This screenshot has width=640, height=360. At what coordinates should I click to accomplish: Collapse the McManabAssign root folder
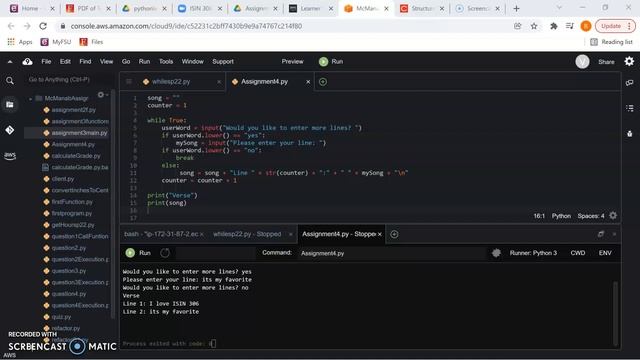(x=31, y=98)
